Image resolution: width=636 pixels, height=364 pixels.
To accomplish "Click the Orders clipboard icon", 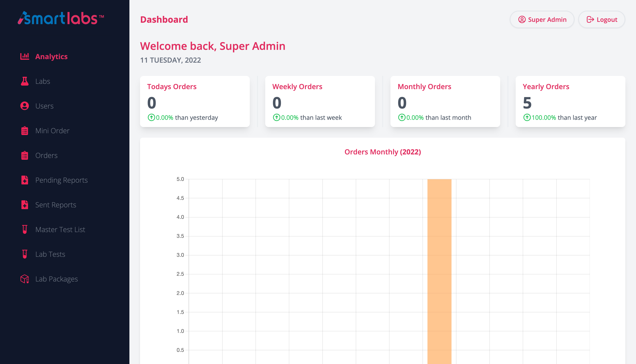I will point(25,155).
